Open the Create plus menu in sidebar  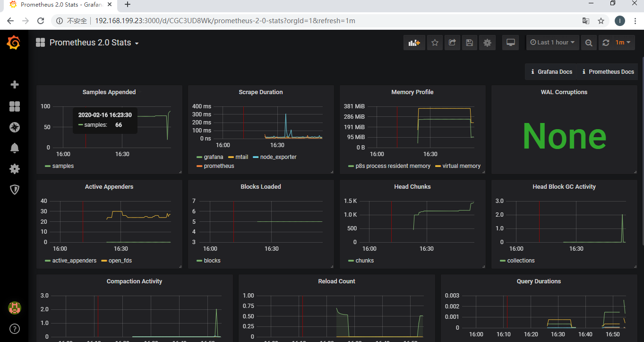tap(15, 84)
